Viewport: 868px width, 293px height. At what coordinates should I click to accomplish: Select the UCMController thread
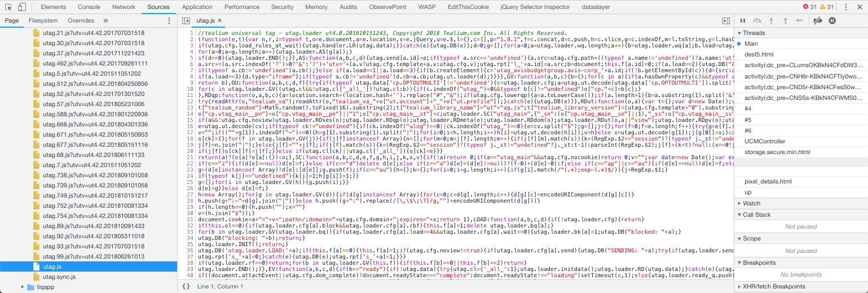click(x=801, y=141)
